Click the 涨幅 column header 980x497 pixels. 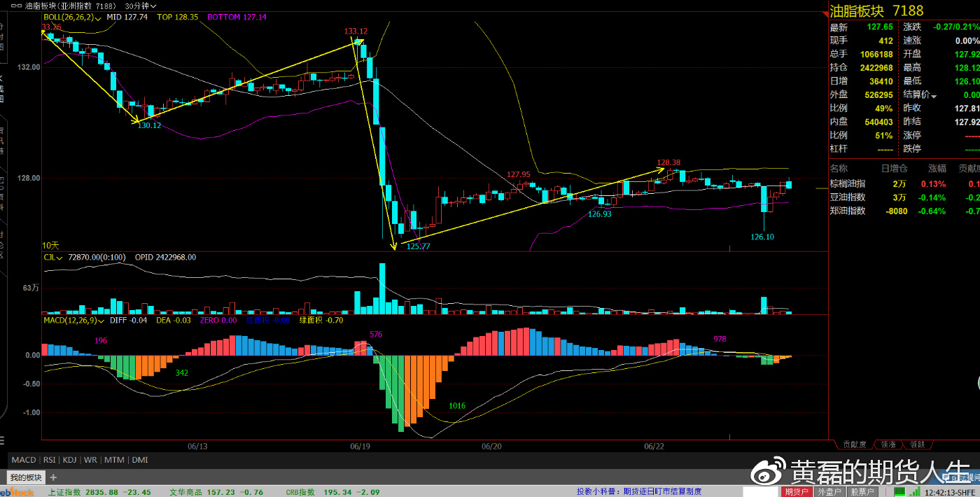(x=937, y=169)
